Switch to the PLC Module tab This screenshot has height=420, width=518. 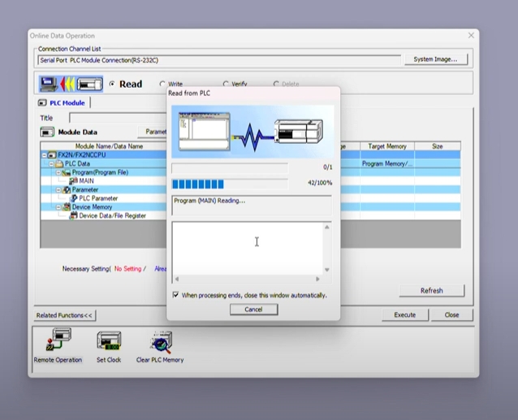coord(63,103)
